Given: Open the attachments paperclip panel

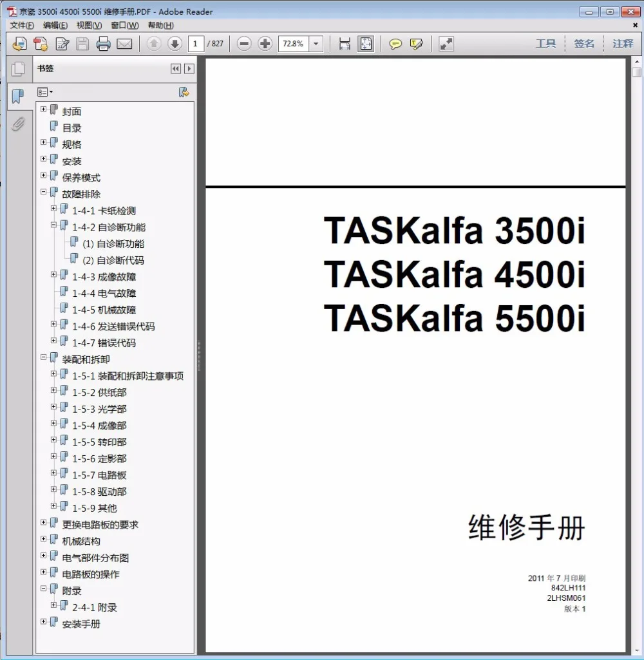Looking at the screenshot, I should click(x=18, y=124).
